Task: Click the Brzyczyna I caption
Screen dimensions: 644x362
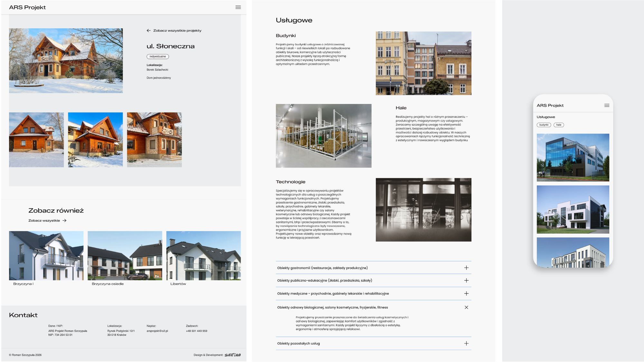Action: [x=23, y=284]
